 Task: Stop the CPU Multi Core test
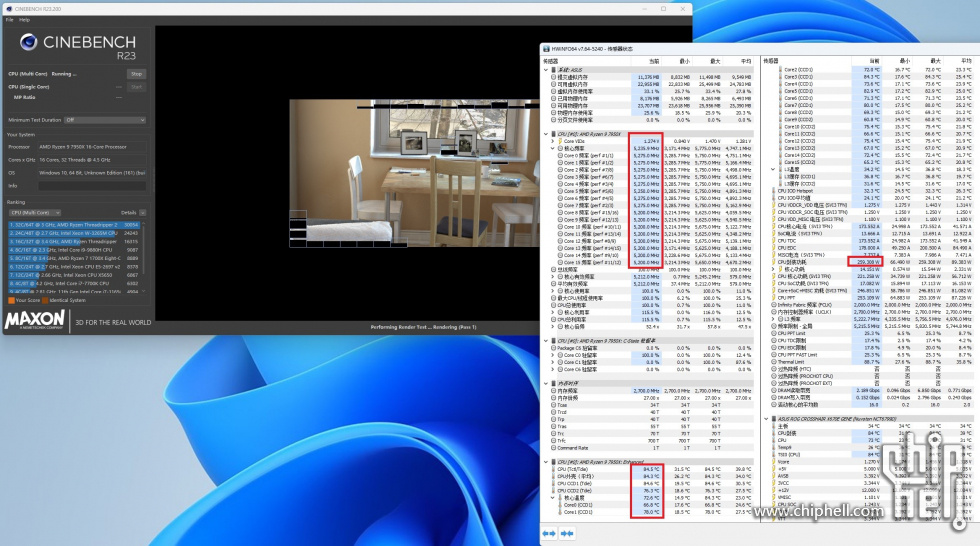136,74
